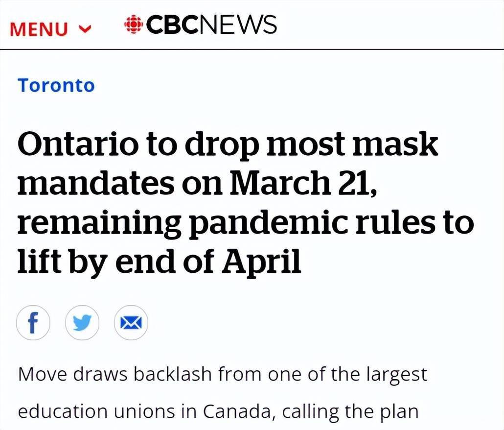Email the article using envelope icon

(x=131, y=323)
